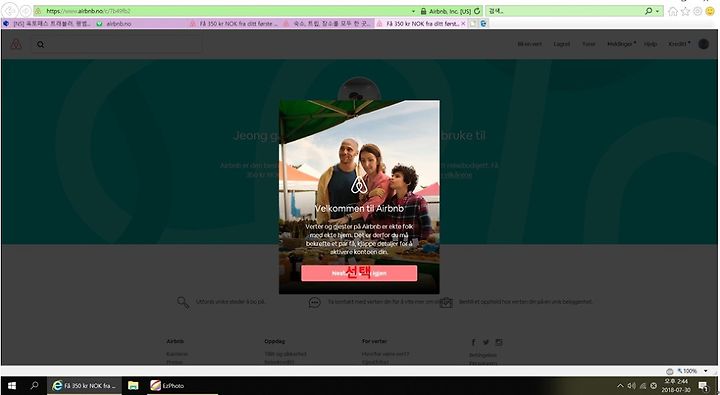
Task: Click the address bar URL field
Action: [220, 11]
